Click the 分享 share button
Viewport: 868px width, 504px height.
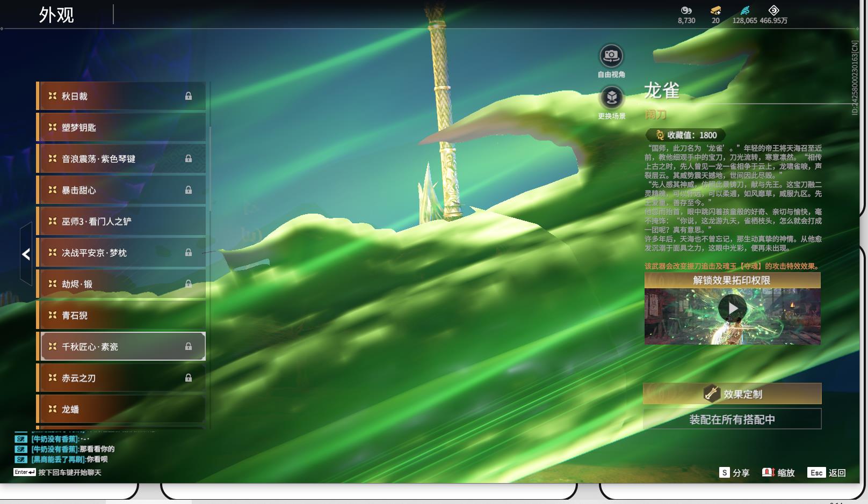pos(734,472)
